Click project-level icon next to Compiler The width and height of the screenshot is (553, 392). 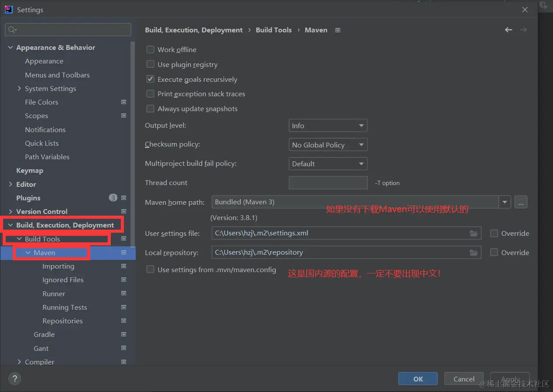point(123,362)
